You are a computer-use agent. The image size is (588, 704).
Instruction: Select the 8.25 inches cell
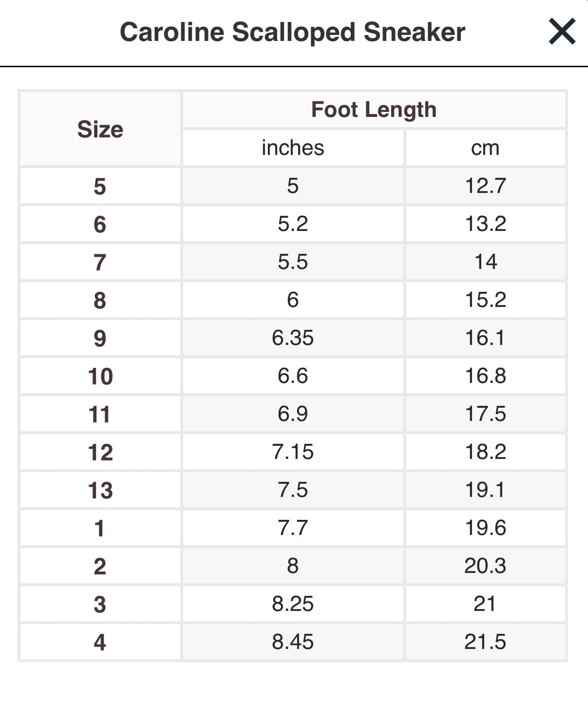coord(293,604)
